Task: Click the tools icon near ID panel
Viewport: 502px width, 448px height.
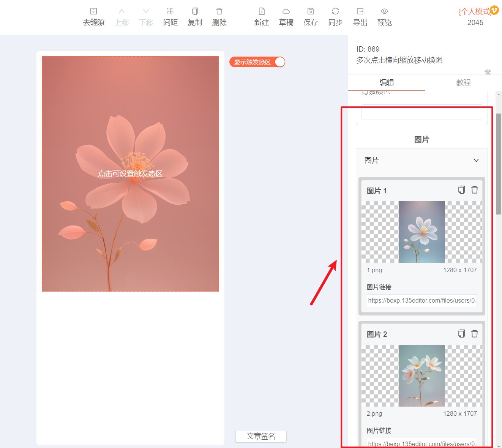Action: (488, 72)
